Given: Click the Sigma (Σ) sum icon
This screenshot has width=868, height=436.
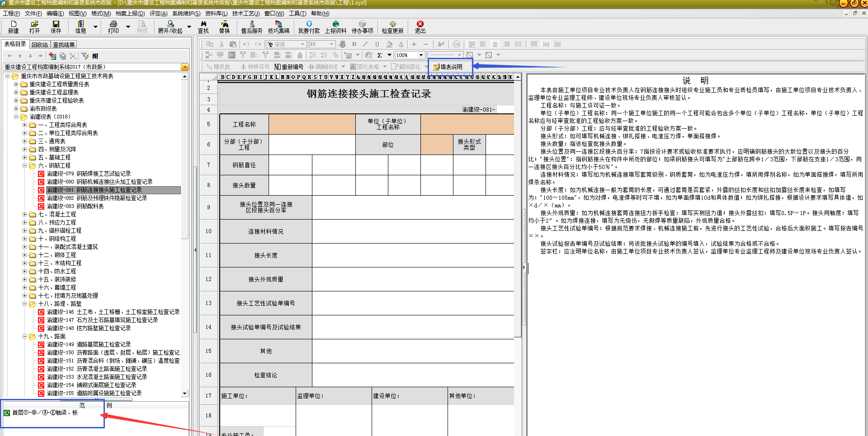Looking at the screenshot, I should [x=379, y=55].
